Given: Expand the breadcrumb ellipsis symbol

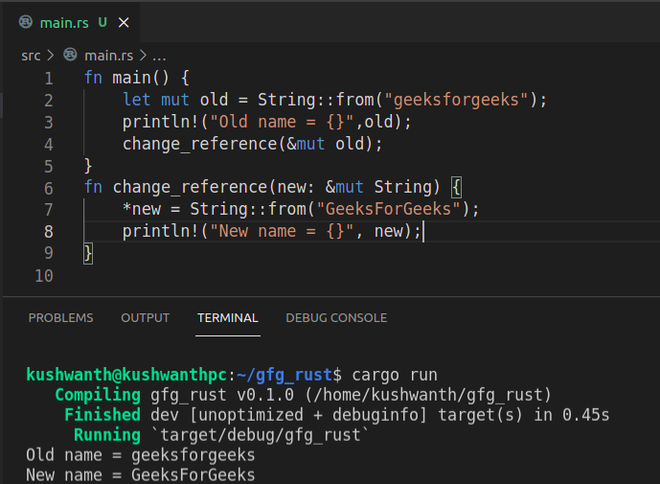Looking at the screenshot, I should 159,55.
